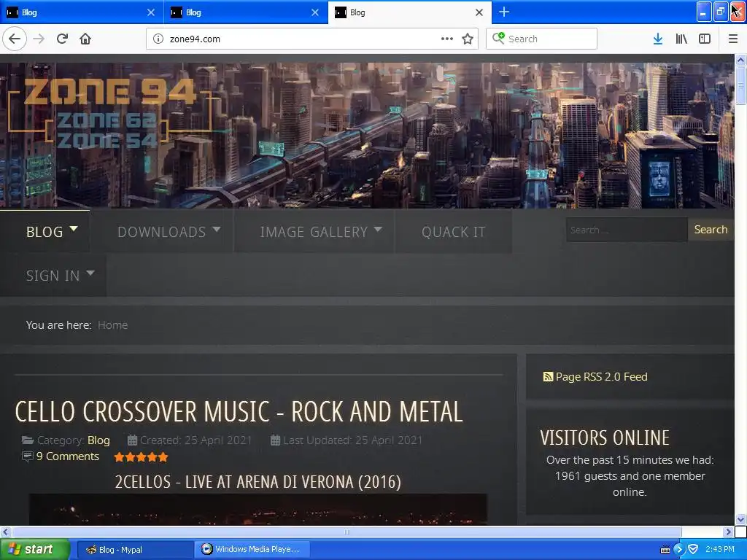747x560 pixels.
Task: Click the 2CELLOS - Live at Arena di Verona heading
Action: [x=258, y=481]
